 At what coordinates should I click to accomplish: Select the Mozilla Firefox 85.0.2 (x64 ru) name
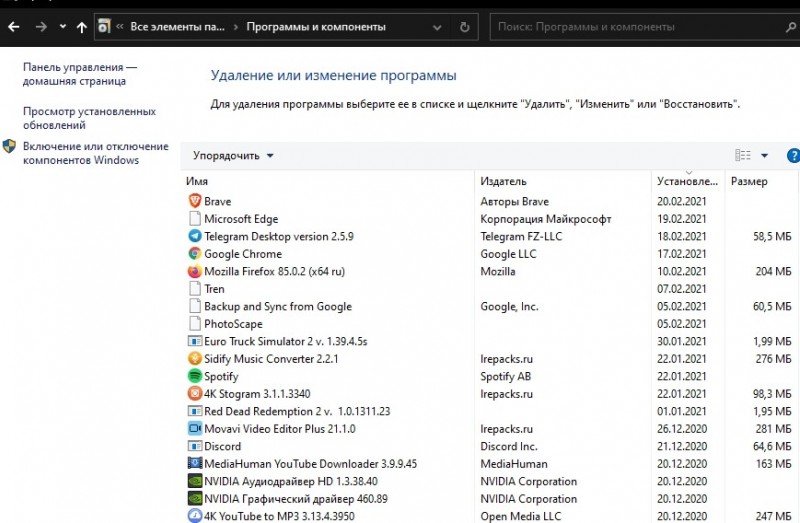274,271
